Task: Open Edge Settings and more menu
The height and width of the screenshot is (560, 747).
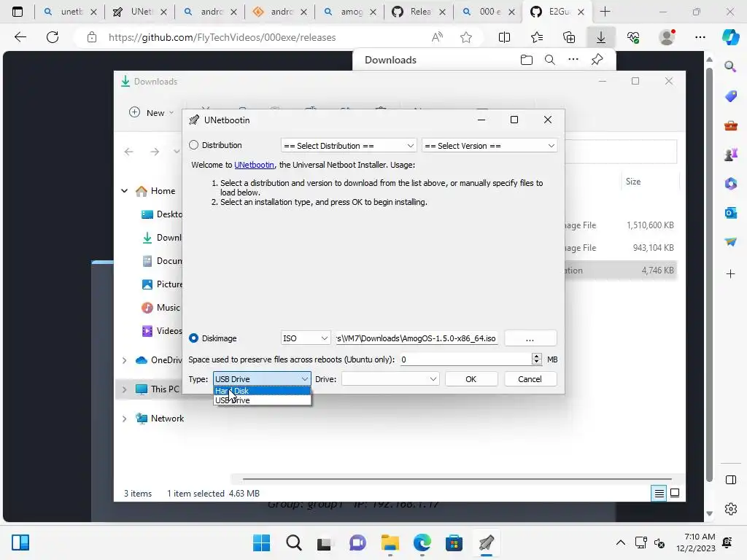Action: pyautogui.click(x=700, y=37)
